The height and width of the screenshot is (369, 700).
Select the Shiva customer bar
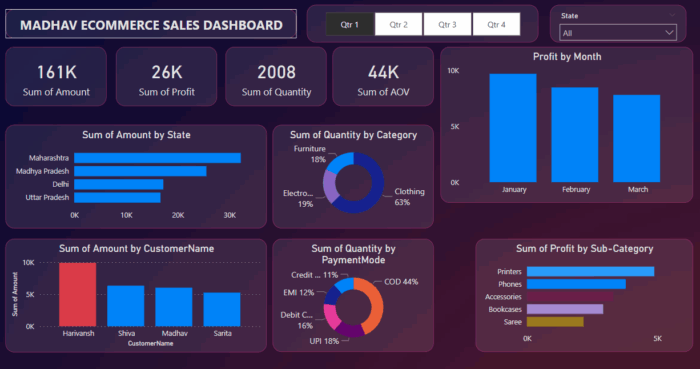coord(125,306)
